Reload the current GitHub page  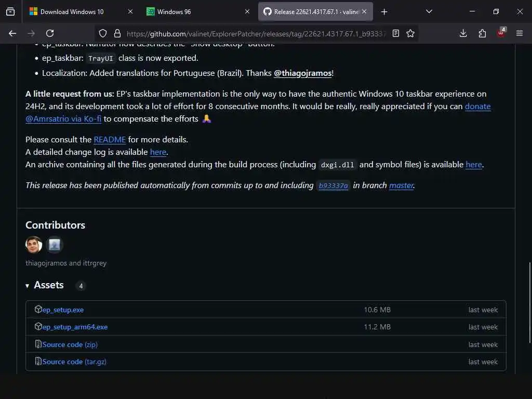(x=50, y=33)
